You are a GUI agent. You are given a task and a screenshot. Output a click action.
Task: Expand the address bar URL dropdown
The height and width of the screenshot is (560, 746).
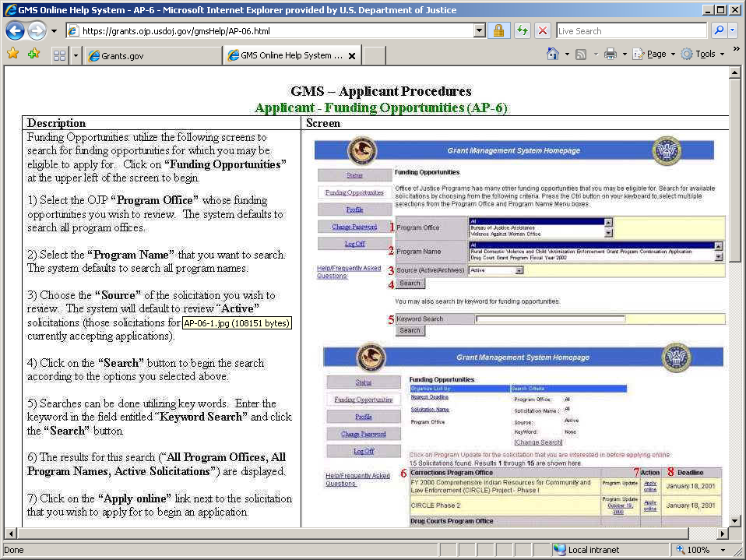pos(480,31)
